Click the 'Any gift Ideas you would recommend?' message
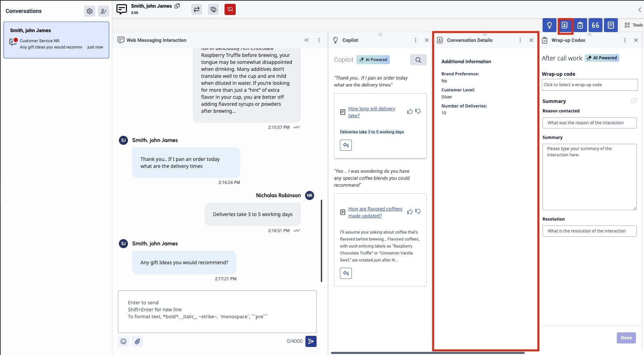 point(184,262)
